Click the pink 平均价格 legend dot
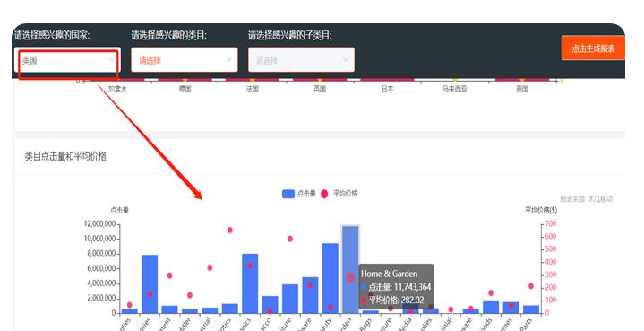This screenshot has width=644, height=331. pos(324,194)
